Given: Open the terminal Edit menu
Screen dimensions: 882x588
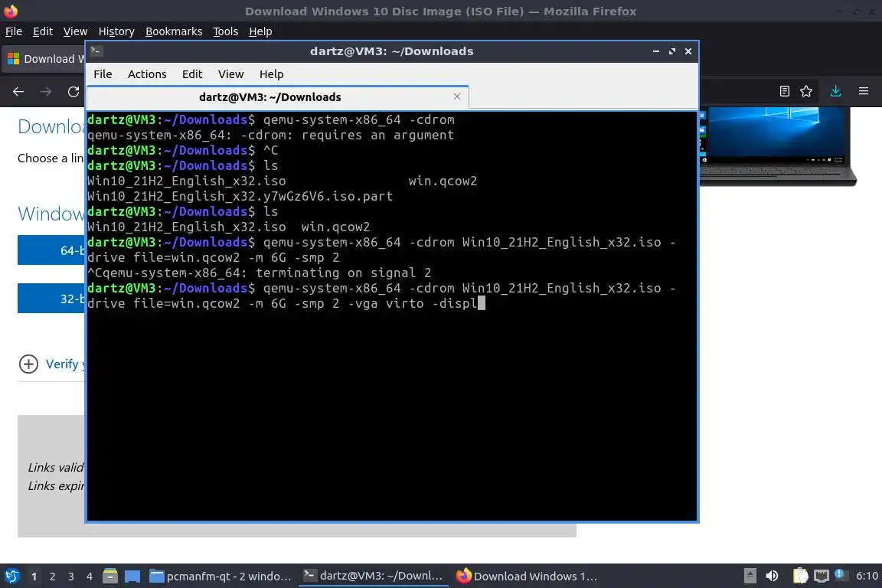Looking at the screenshot, I should [192, 74].
